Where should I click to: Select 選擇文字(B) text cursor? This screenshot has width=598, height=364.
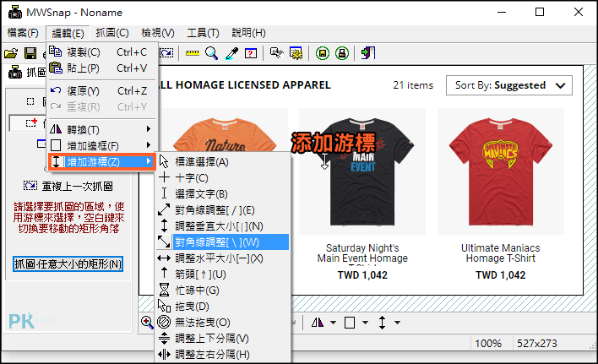(223, 194)
